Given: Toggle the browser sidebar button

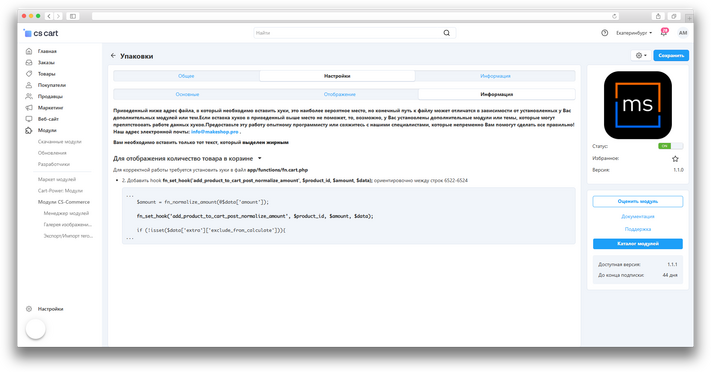Looking at the screenshot, I should coord(73,16).
